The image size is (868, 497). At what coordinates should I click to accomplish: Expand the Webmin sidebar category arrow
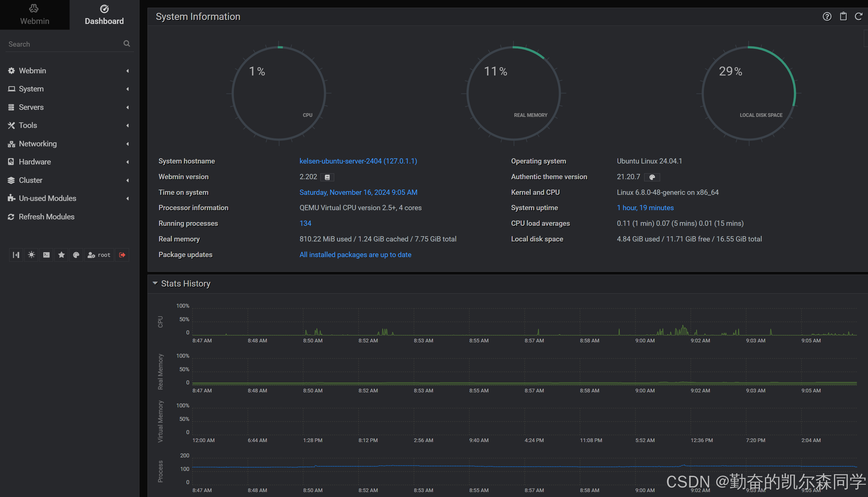point(128,71)
